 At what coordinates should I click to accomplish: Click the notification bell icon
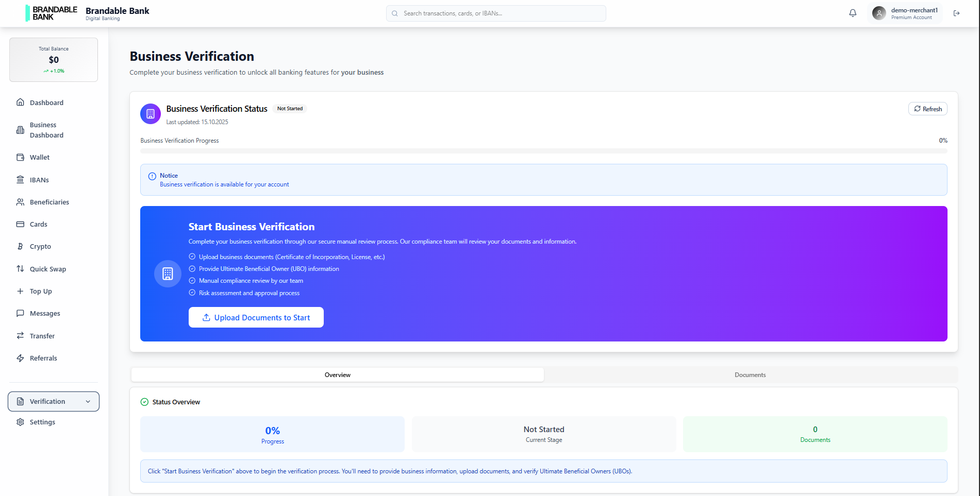pos(853,13)
